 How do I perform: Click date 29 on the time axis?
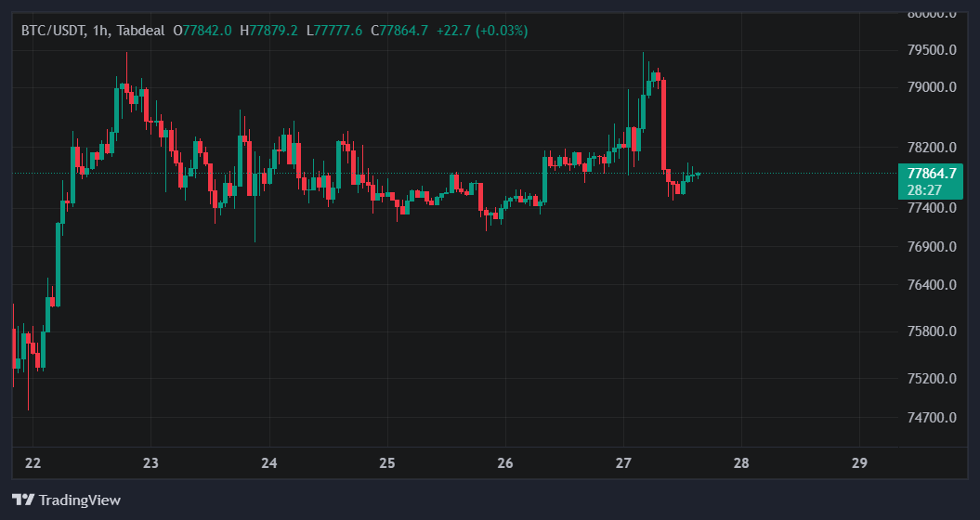859,463
